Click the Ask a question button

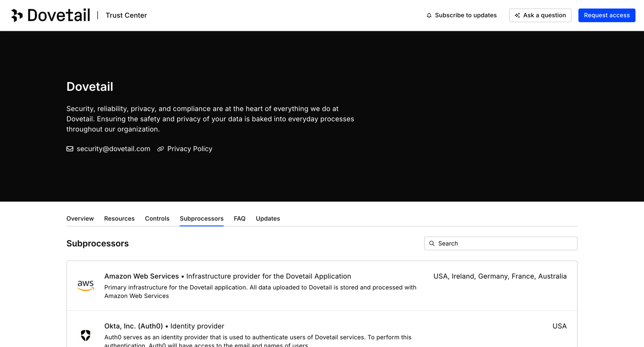(x=540, y=15)
